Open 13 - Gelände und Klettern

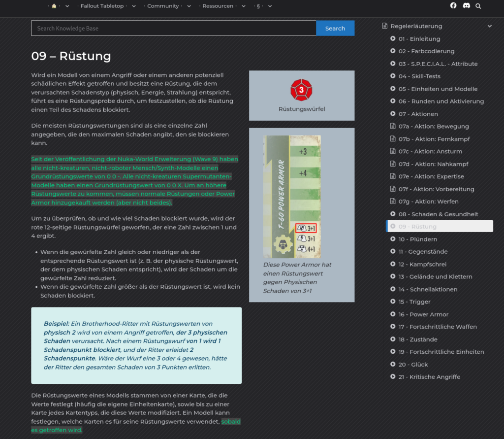click(x=435, y=276)
